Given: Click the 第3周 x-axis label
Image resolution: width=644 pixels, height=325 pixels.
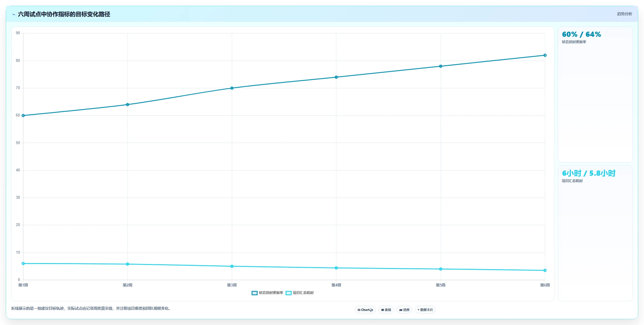Looking at the screenshot, I should pyautogui.click(x=232, y=285).
